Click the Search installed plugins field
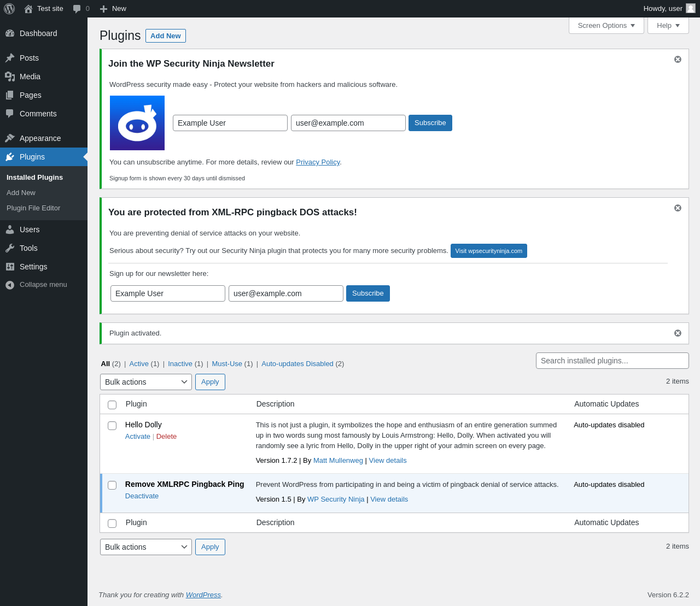 pyautogui.click(x=612, y=361)
